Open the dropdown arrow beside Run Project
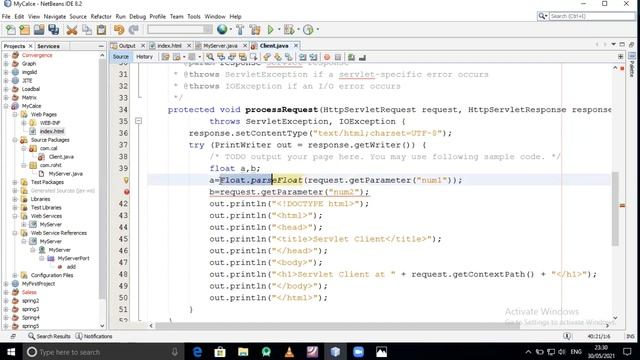 pyautogui.click(x=279, y=30)
